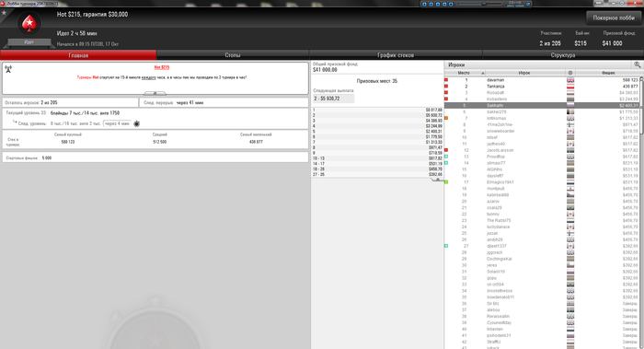The width and height of the screenshot is (644, 349).
Task: Click the stopwatch icon beside next level timer
Action: coord(137,123)
